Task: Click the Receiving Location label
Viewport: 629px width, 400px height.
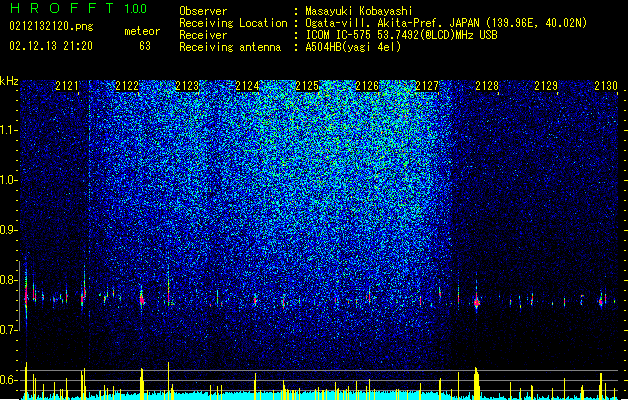Action: pos(233,23)
